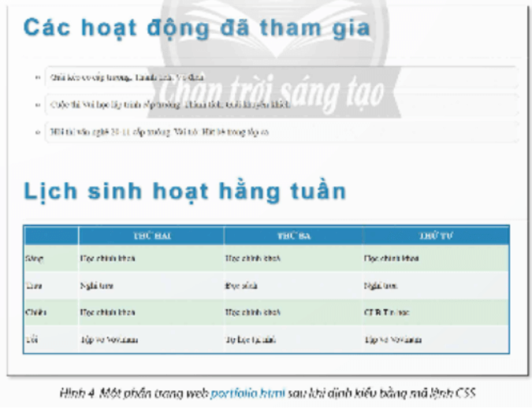Select the "Trưa" row label
This screenshot has height=409, width=532.
[34, 285]
